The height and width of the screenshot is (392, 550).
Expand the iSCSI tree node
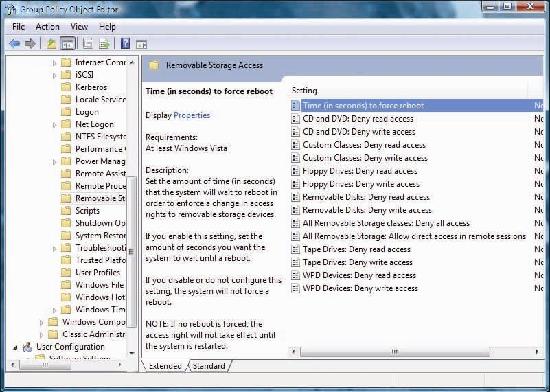tap(54, 75)
